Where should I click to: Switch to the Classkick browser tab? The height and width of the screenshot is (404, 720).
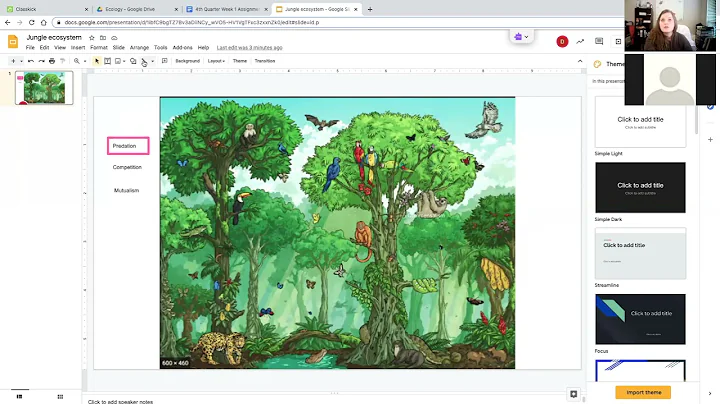click(x=47, y=9)
